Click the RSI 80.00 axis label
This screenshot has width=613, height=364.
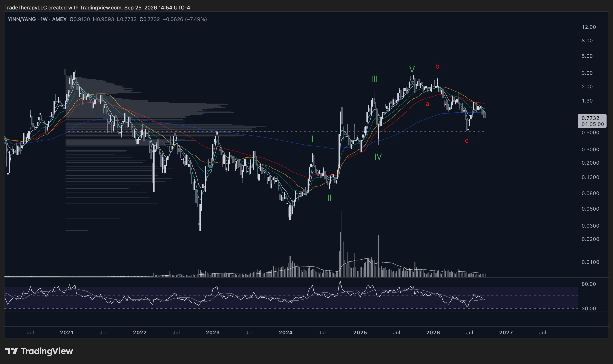[589, 284]
